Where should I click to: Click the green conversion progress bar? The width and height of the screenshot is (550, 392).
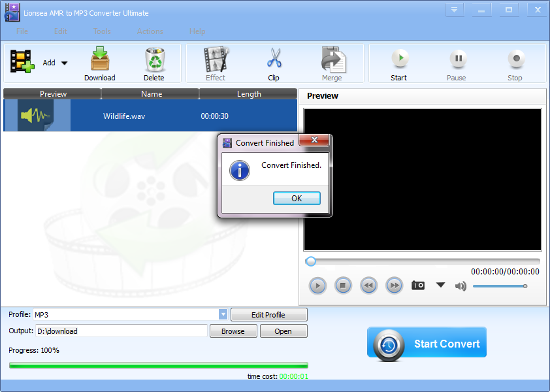159,365
